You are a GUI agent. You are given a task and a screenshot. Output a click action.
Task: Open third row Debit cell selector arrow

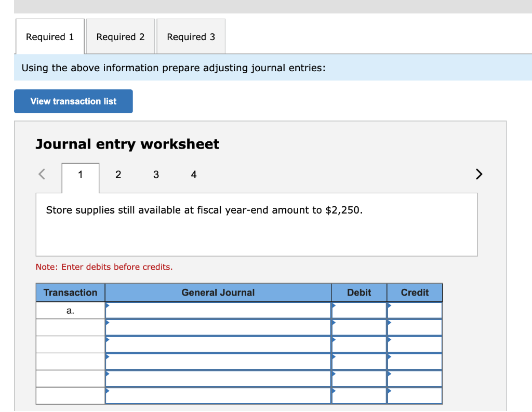334,341
